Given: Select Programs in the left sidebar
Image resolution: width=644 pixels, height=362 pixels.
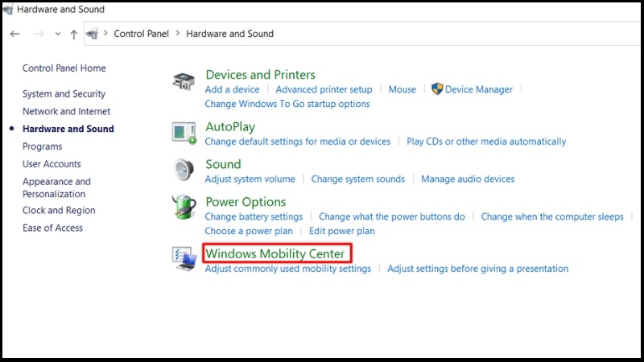Looking at the screenshot, I should click(43, 146).
